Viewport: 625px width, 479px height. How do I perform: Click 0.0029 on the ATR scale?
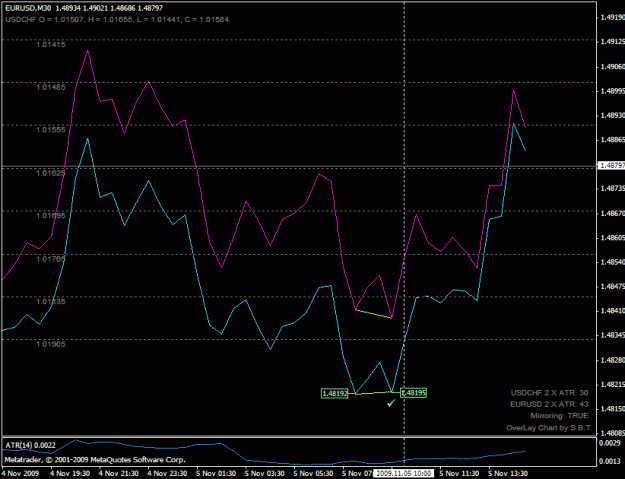pyautogui.click(x=610, y=443)
